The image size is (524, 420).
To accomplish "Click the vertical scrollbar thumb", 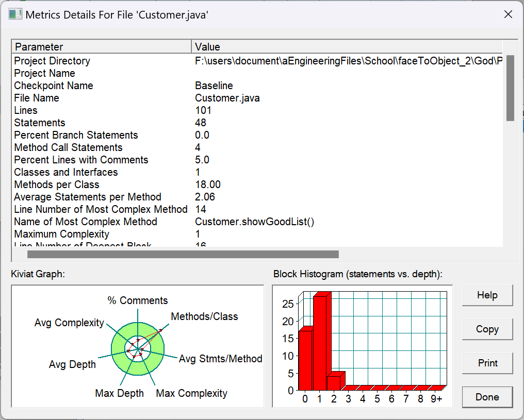I will [x=510, y=88].
